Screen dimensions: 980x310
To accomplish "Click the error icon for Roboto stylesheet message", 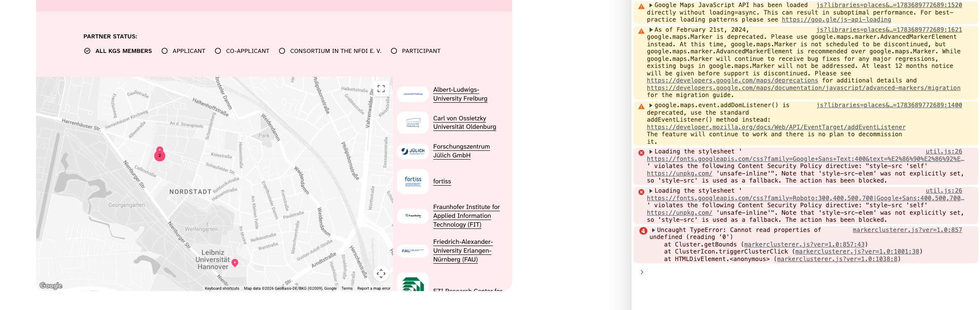I will tap(641, 192).
